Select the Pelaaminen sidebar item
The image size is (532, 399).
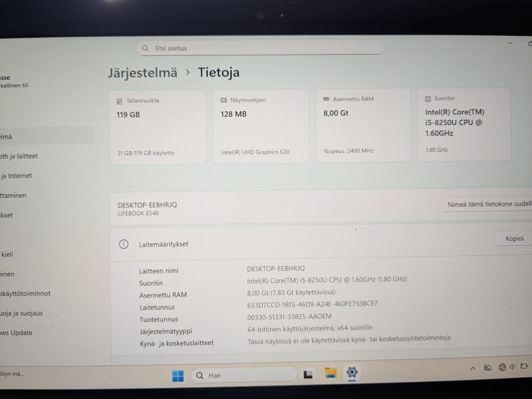pyautogui.click(x=7, y=274)
